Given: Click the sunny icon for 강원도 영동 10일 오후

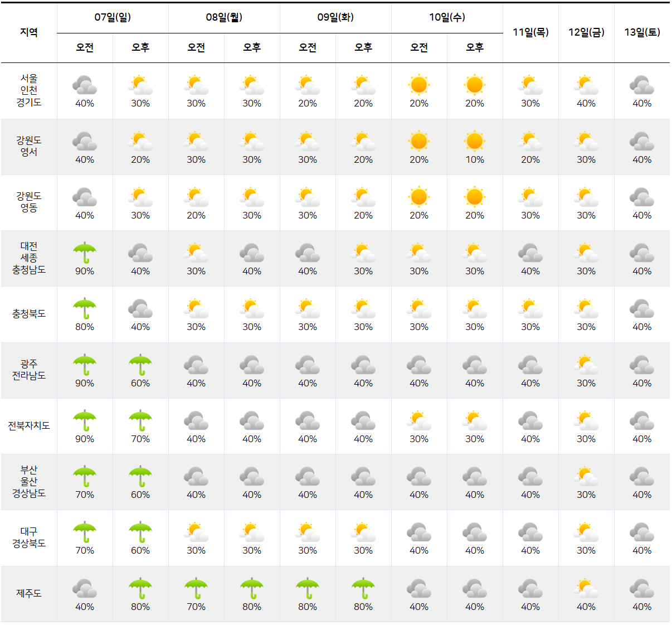Looking at the screenshot, I should pyautogui.click(x=475, y=197).
